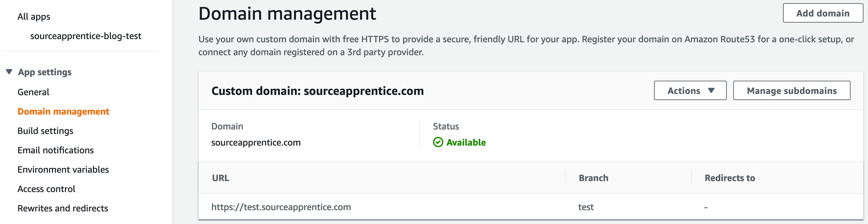Collapse the App settings section triangle
The image size is (868, 224).
(9, 72)
